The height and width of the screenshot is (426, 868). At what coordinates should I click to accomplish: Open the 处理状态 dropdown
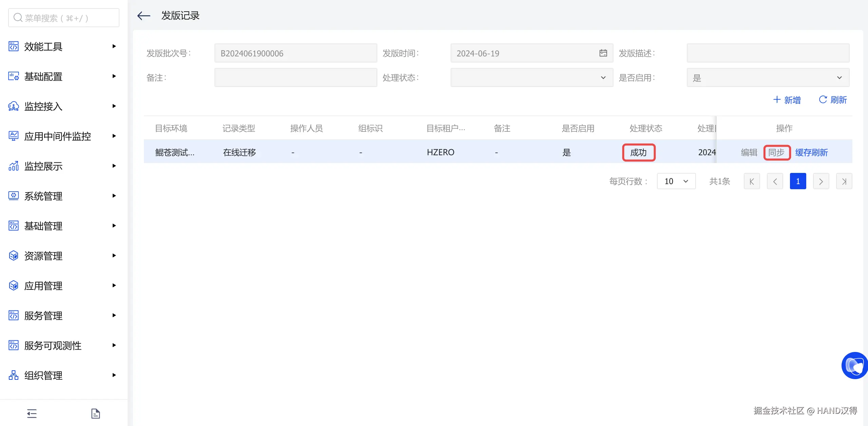point(531,77)
